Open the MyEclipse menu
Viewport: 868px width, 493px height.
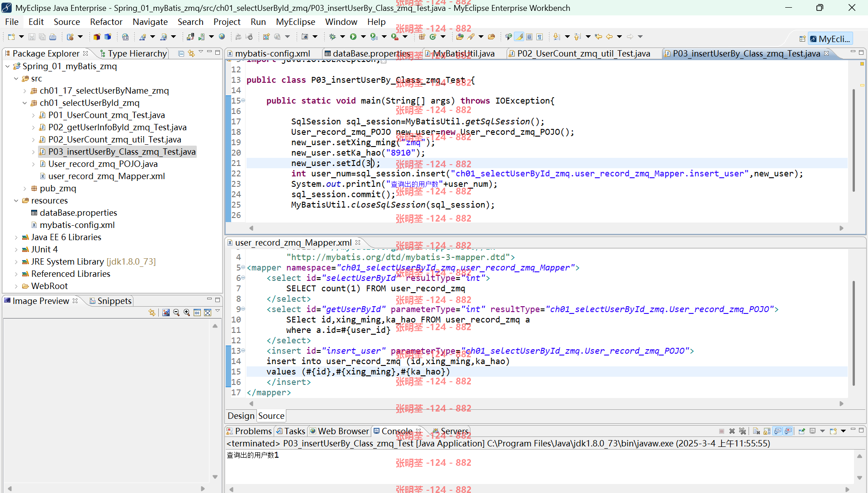(296, 22)
